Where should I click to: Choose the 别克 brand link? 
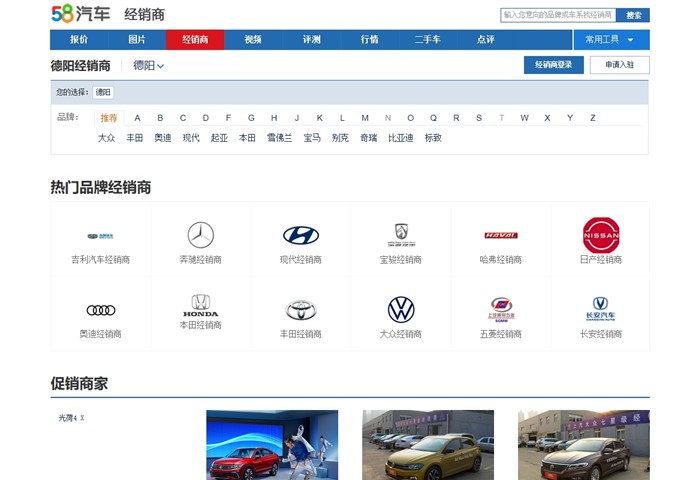[340, 138]
